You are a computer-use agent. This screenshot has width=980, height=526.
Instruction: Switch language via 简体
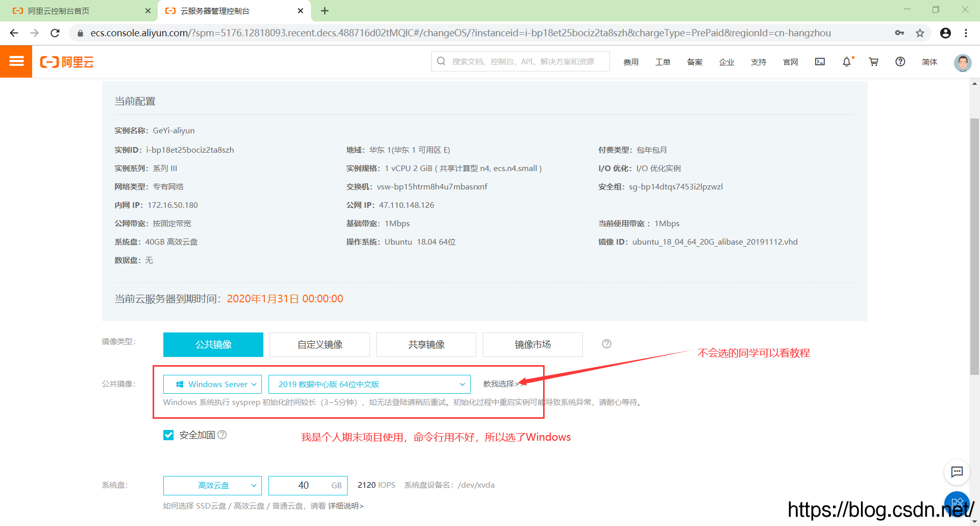coord(929,62)
